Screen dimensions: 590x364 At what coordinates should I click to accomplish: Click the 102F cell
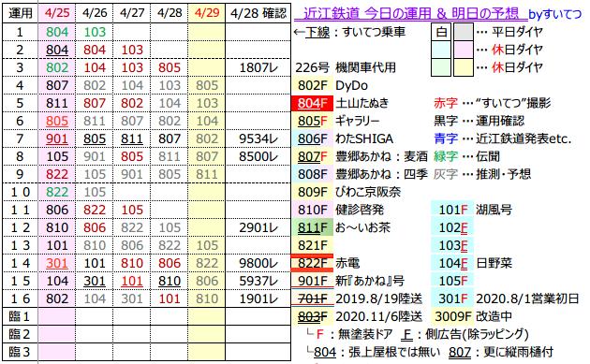click(452, 227)
